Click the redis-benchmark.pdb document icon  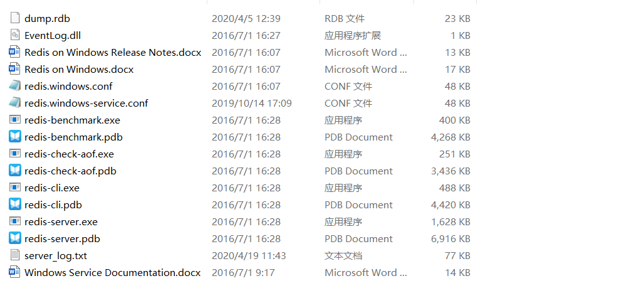click(x=15, y=137)
